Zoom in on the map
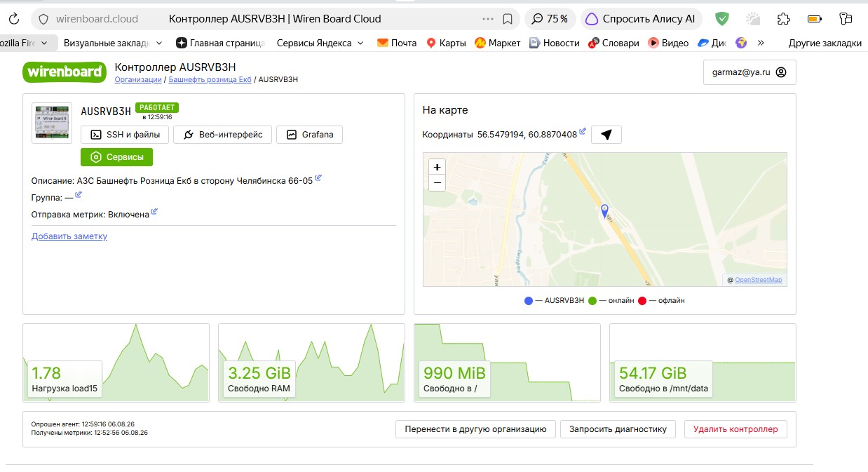 (x=437, y=168)
